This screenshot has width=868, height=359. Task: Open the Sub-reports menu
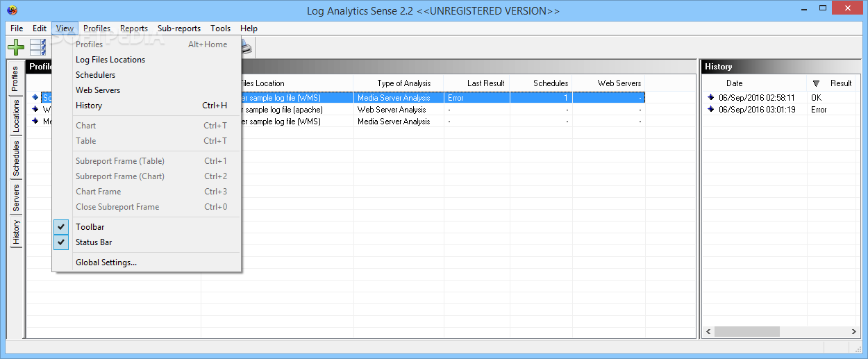point(179,28)
